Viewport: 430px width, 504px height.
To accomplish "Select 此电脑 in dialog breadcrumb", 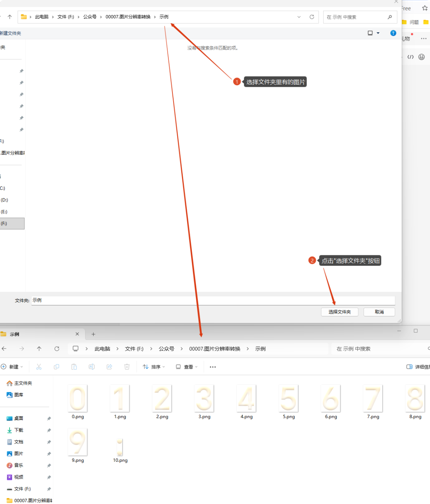I will [42, 17].
